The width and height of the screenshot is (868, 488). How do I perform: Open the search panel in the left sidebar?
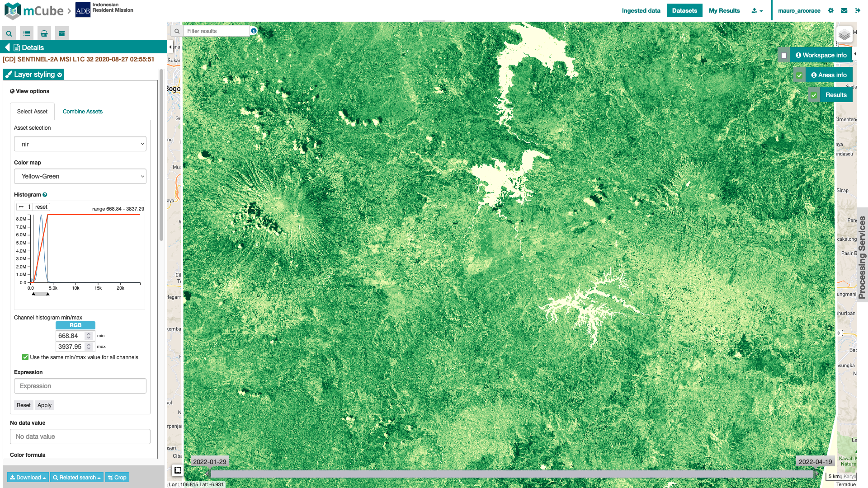tap(8, 33)
